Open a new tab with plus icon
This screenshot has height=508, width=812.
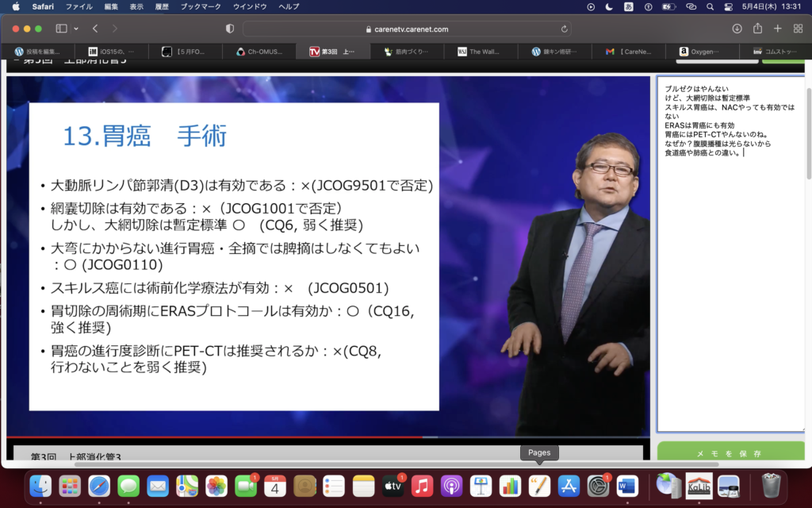(x=778, y=29)
